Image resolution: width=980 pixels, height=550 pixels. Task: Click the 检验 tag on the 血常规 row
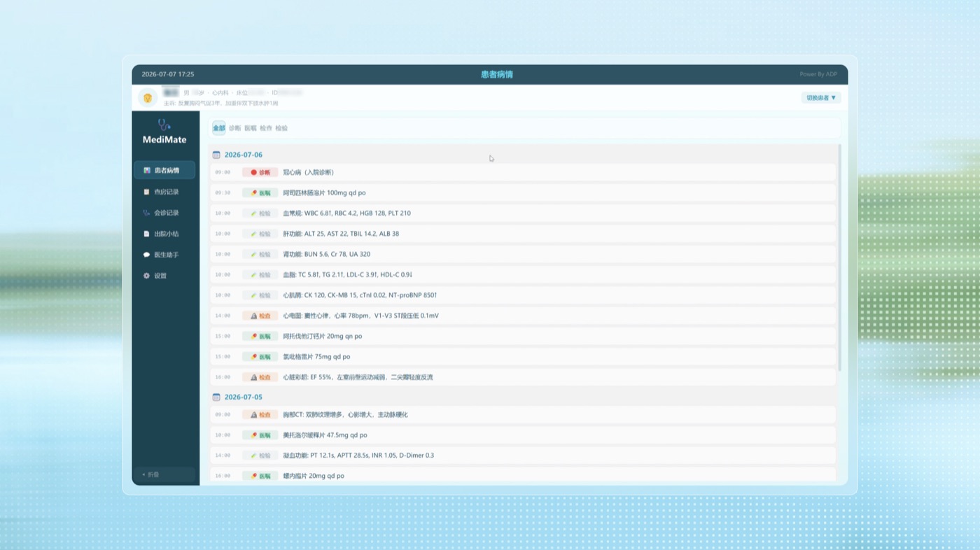[260, 213]
